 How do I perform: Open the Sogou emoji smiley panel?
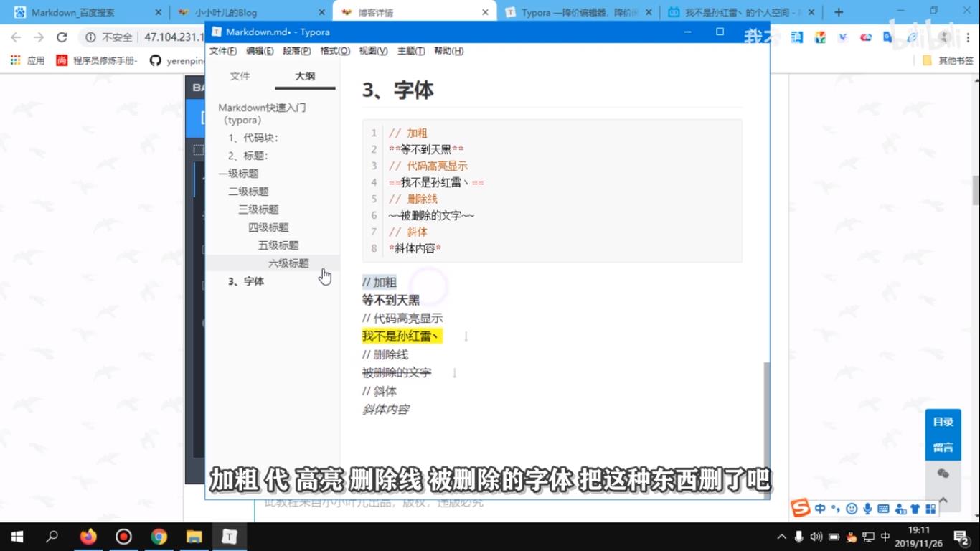852,509
